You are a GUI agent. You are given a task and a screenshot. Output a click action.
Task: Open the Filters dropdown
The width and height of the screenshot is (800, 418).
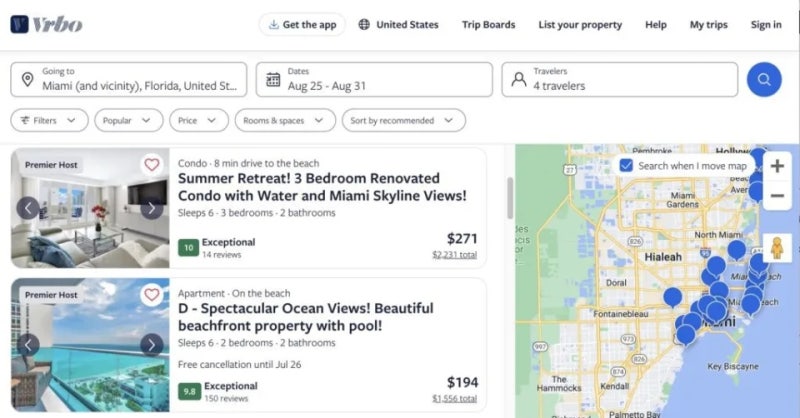pos(48,120)
